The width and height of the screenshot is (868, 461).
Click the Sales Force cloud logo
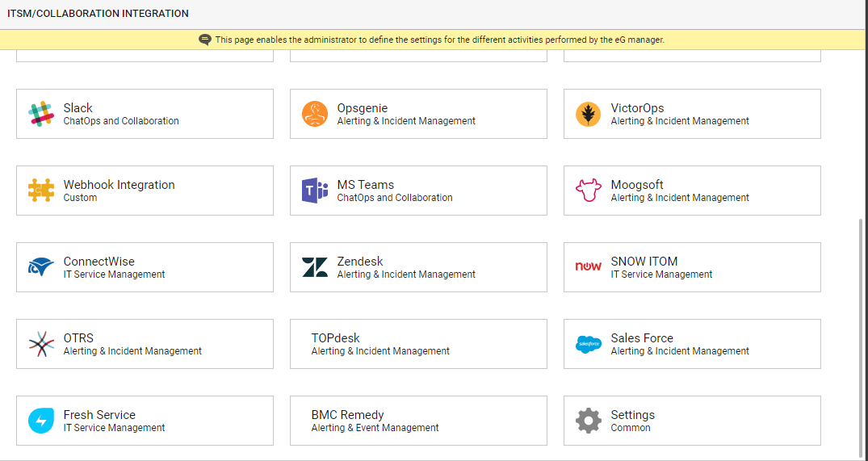coord(589,344)
